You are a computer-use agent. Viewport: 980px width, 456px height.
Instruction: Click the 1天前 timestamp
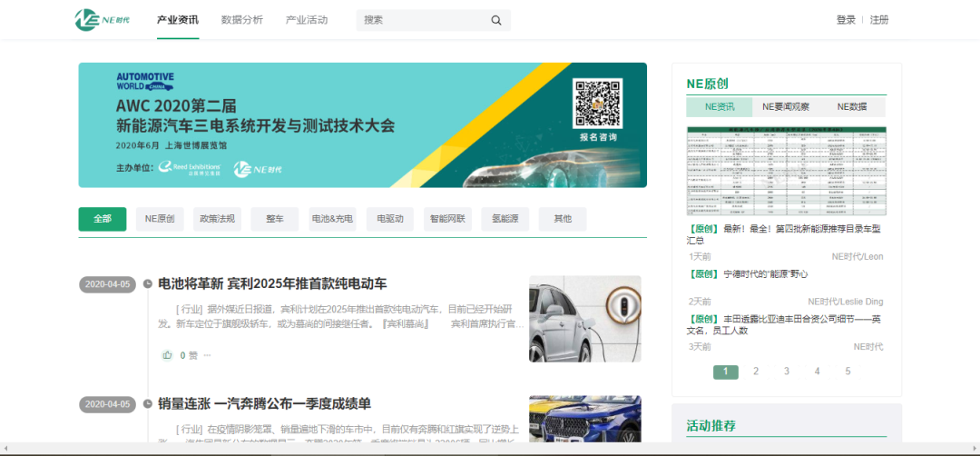click(x=700, y=256)
